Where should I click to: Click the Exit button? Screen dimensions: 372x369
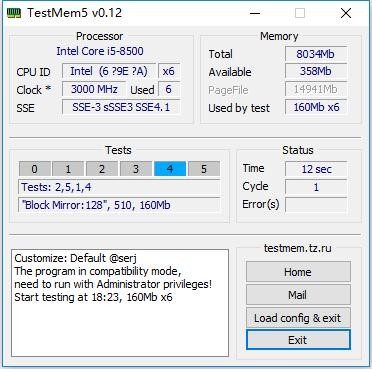298,340
